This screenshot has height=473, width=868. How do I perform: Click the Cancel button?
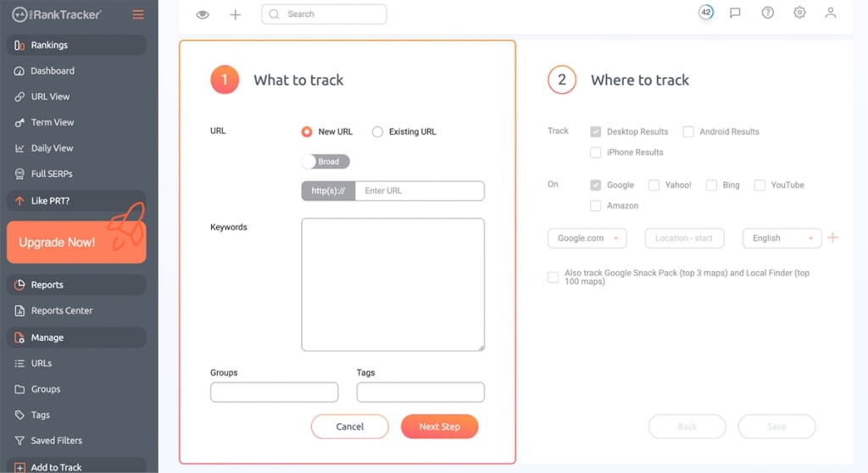click(x=350, y=426)
